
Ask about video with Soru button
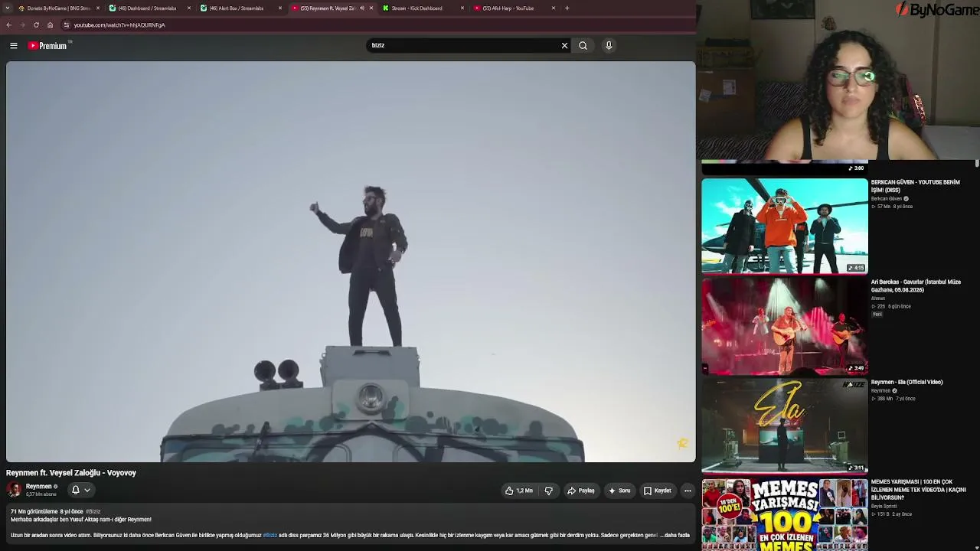[x=619, y=491]
